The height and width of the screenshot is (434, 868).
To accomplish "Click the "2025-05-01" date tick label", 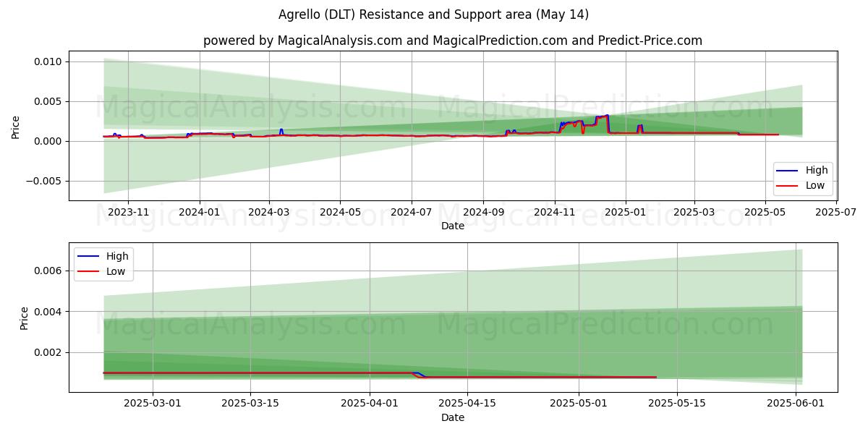I will click(579, 404).
